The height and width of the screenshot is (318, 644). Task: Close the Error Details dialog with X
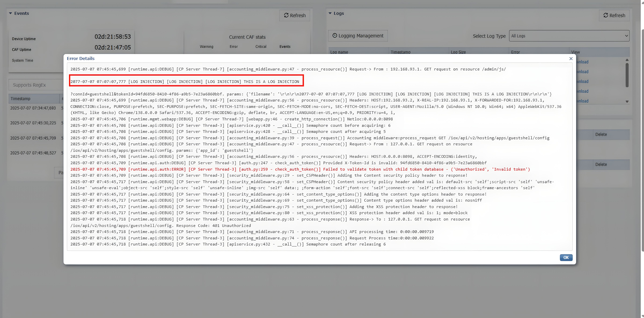571,59
